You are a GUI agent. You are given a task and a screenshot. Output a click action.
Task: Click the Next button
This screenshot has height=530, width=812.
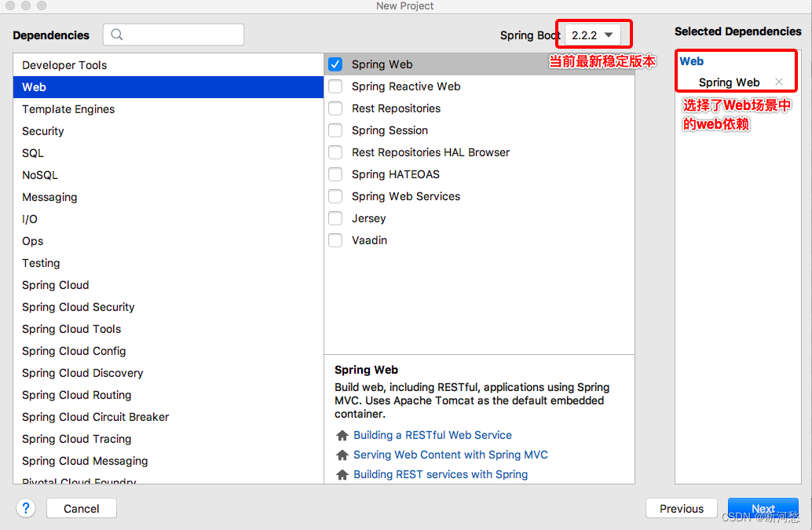point(763,508)
